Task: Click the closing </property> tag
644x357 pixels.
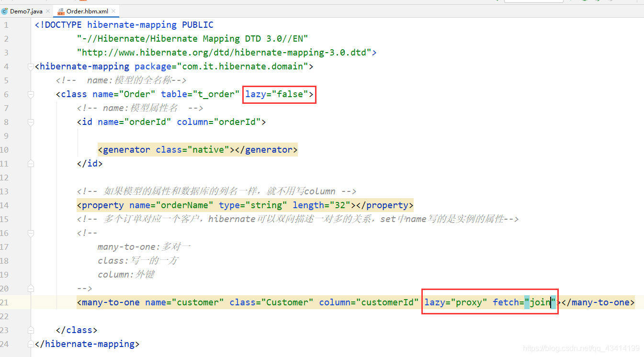Action: [385, 205]
